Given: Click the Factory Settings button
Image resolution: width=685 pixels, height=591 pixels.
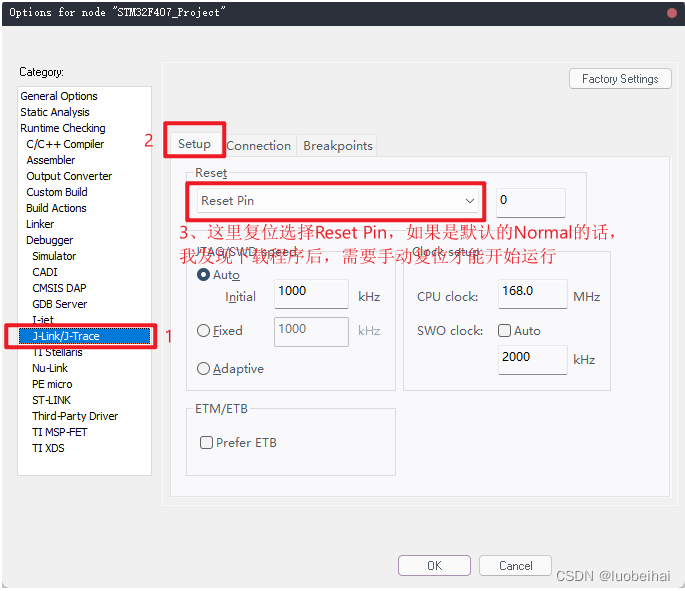Looking at the screenshot, I should pyautogui.click(x=620, y=79).
